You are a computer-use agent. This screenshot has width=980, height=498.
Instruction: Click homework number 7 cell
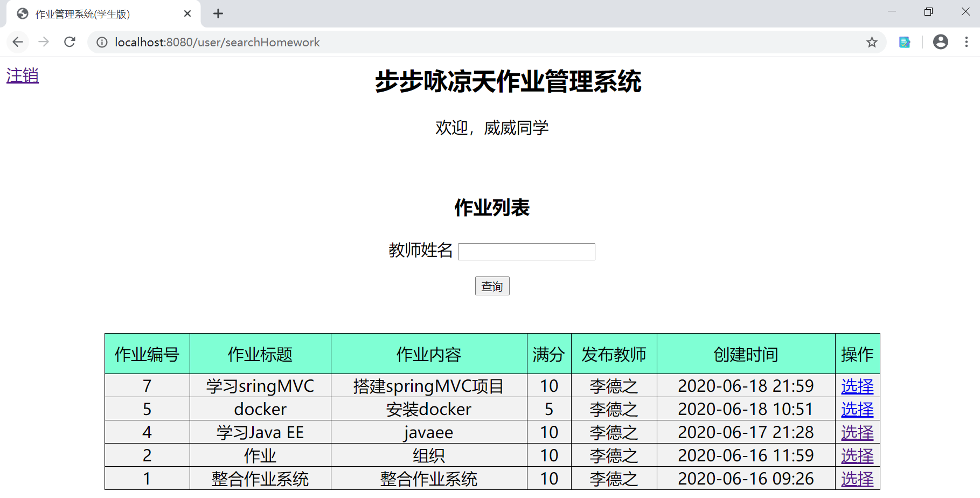point(147,386)
